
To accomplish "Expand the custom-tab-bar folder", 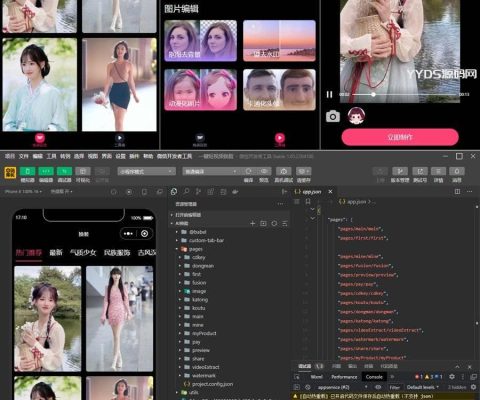I will (x=177, y=240).
